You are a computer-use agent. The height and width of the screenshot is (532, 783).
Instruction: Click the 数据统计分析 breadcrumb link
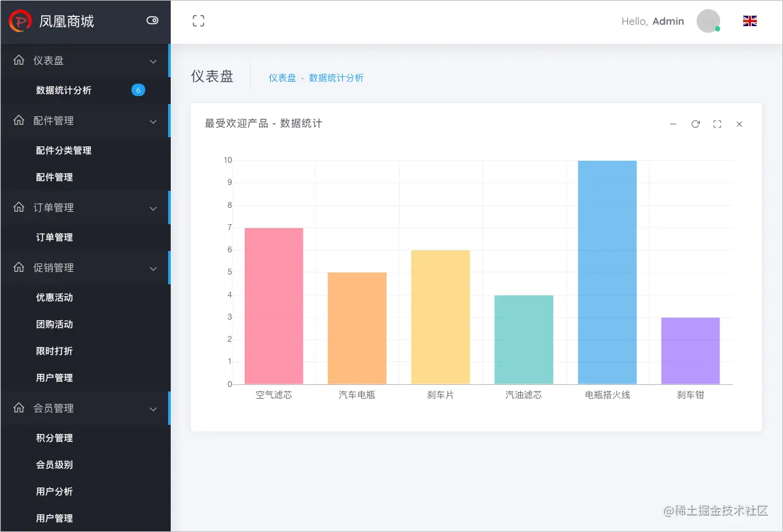(336, 78)
